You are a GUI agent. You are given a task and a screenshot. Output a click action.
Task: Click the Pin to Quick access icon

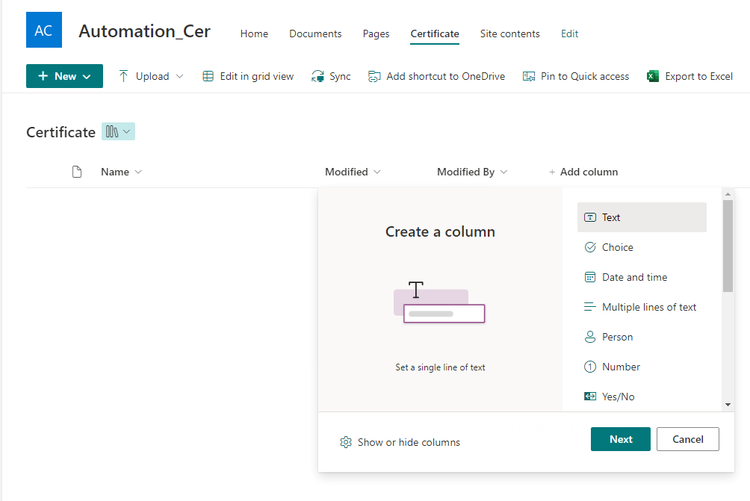(529, 76)
